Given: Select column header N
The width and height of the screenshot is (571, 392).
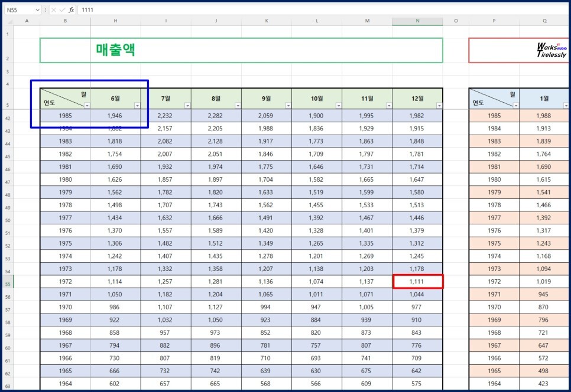Looking at the screenshot, I should (417, 21).
